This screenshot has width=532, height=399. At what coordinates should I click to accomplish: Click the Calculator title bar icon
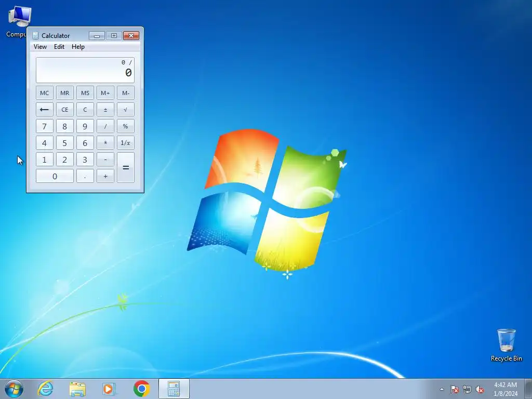(x=35, y=36)
